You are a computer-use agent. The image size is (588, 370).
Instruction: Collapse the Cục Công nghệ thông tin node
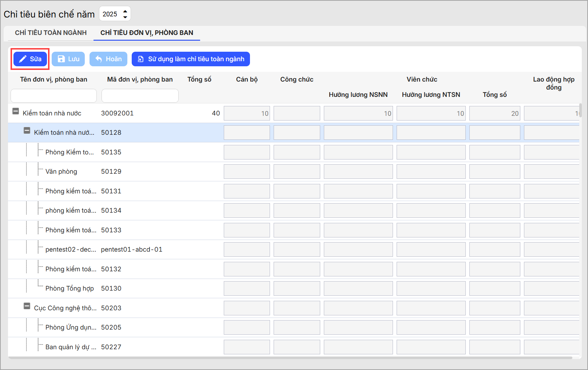(x=27, y=306)
